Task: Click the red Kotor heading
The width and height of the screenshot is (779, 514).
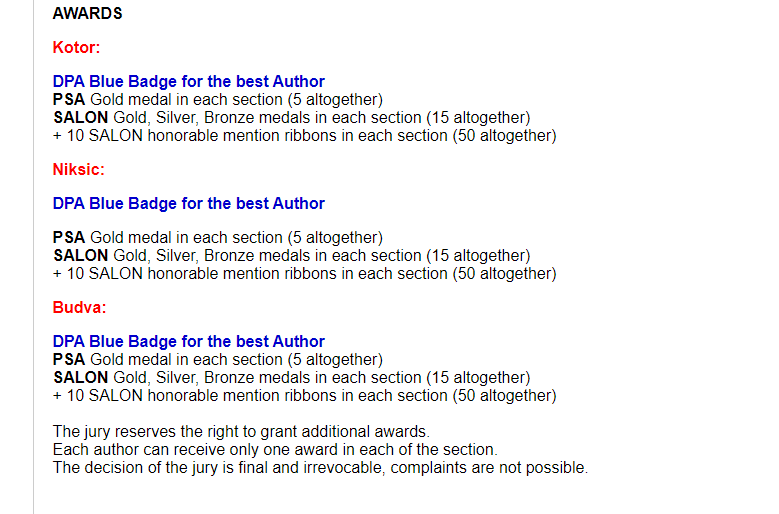Action: (x=76, y=47)
